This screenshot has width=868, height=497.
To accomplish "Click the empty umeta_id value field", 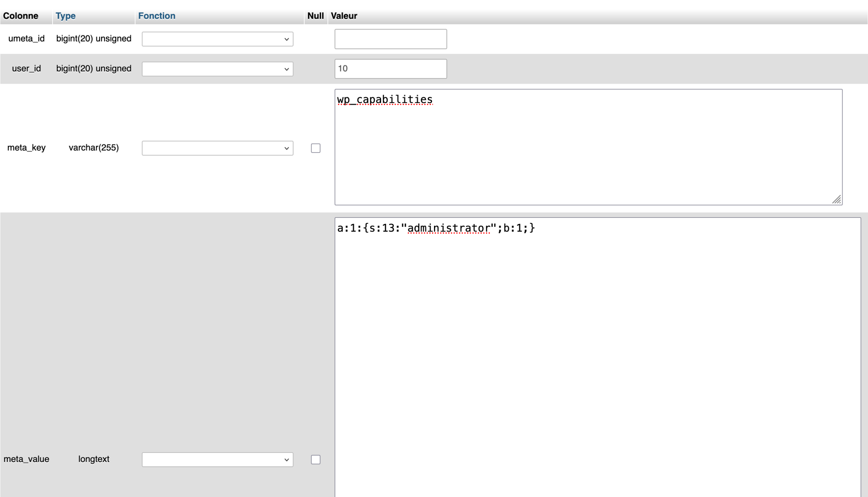I will click(391, 39).
